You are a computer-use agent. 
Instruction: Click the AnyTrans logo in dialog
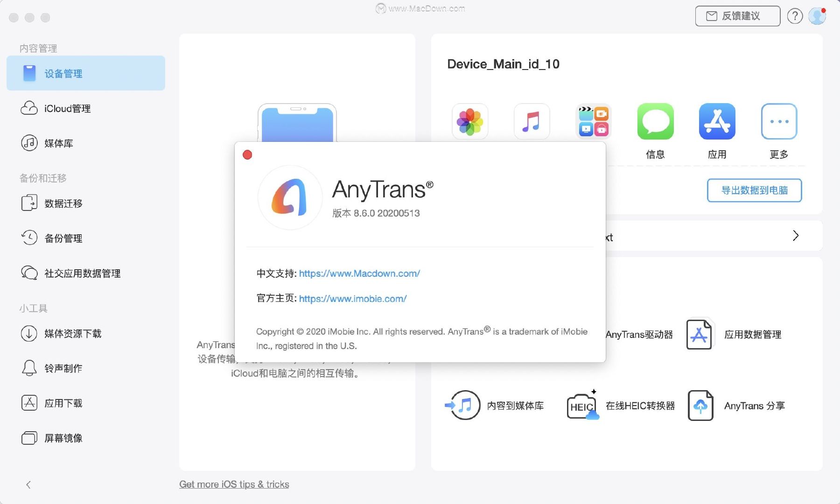(290, 197)
